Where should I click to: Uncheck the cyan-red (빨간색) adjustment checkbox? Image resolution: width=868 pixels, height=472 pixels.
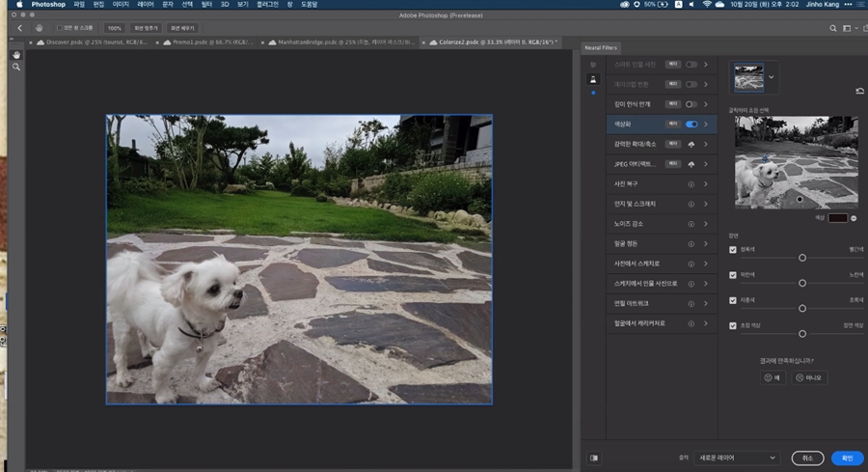coord(733,250)
